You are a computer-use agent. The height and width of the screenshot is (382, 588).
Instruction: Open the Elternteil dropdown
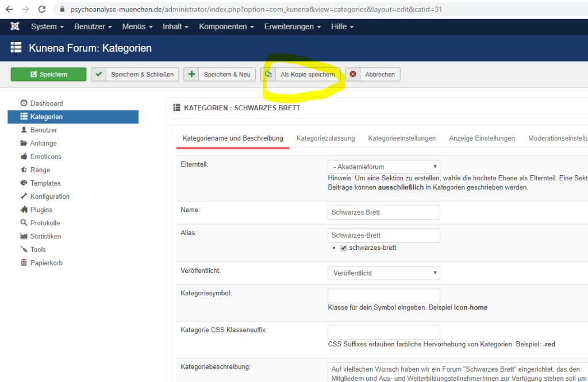tap(383, 167)
